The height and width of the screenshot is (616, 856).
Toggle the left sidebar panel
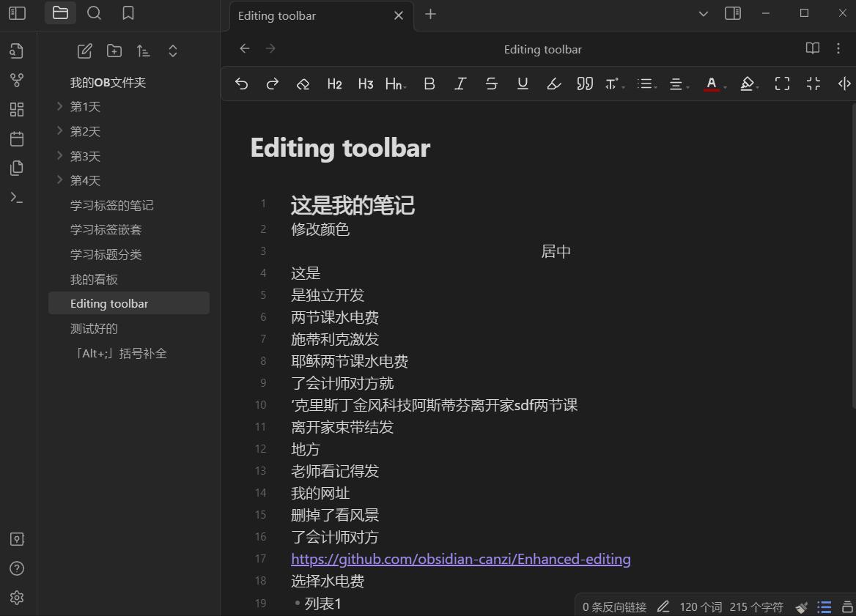[16, 12]
